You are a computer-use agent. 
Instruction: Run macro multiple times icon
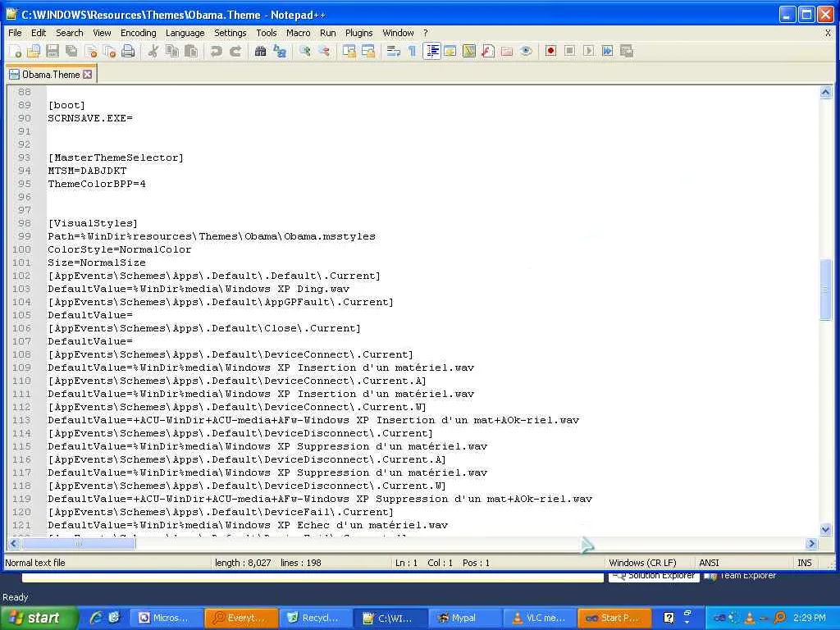pyautogui.click(x=608, y=51)
